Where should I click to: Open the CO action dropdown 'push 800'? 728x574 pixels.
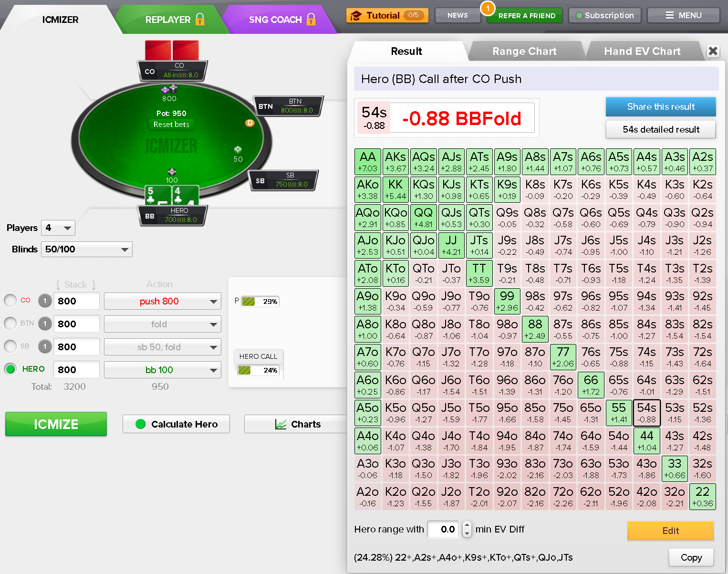point(163,301)
